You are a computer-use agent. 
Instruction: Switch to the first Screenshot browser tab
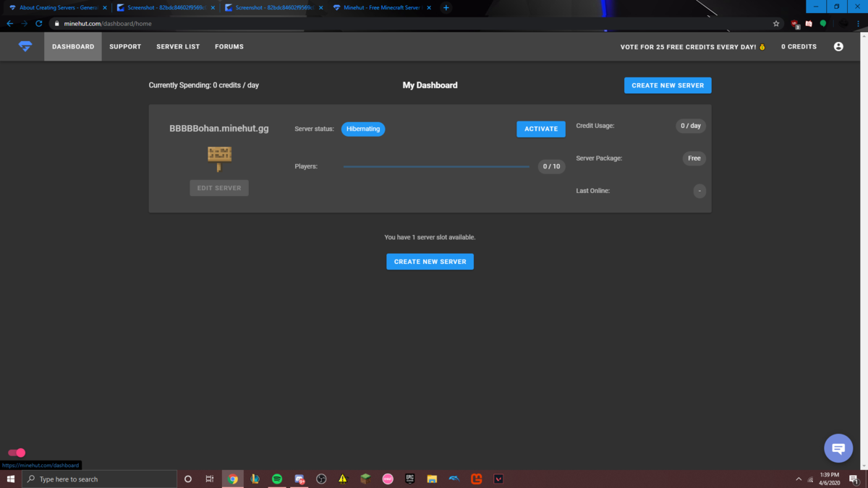(x=166, y=8)
